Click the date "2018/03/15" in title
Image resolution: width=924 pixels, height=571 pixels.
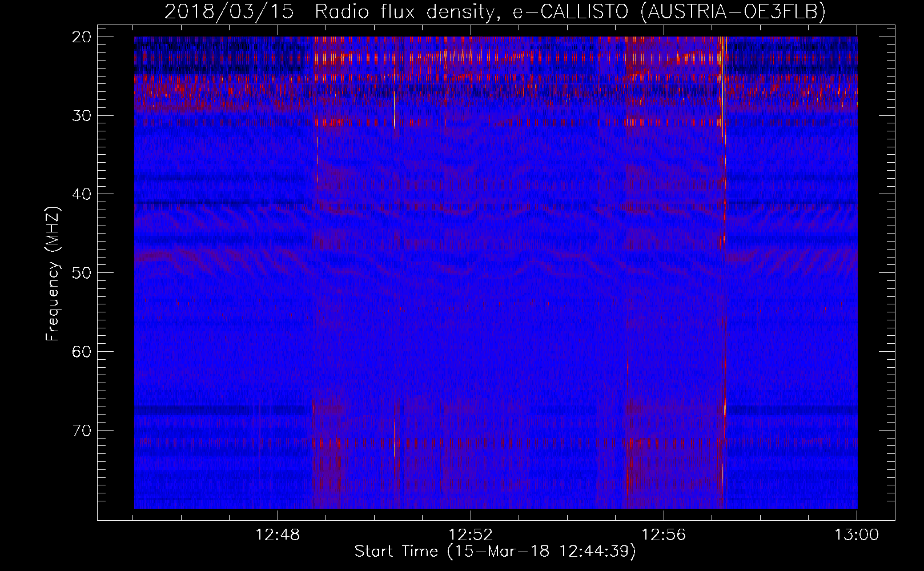pyautogui.click(x=230, y=11)
